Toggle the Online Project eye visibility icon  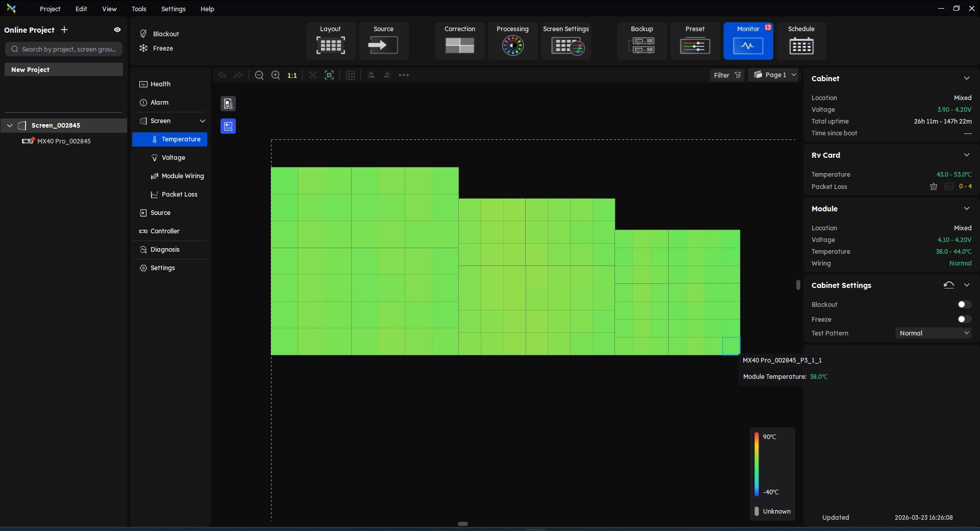[117, 30]
